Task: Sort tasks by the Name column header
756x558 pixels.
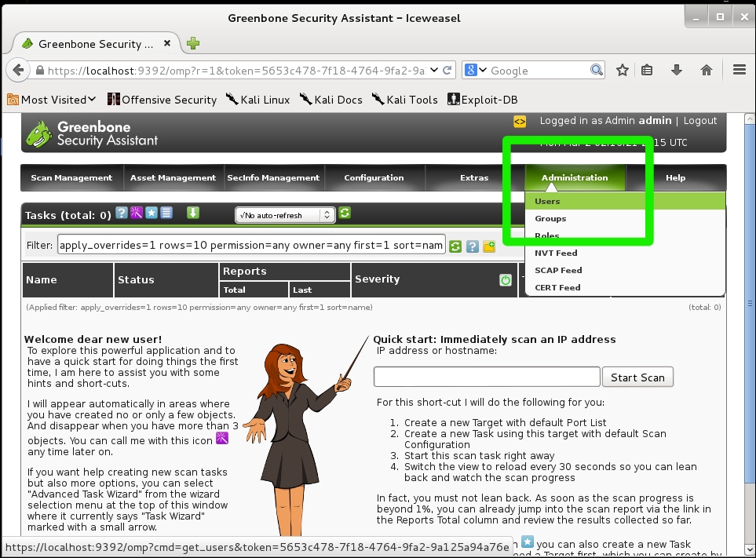Action: coord(42,280)
